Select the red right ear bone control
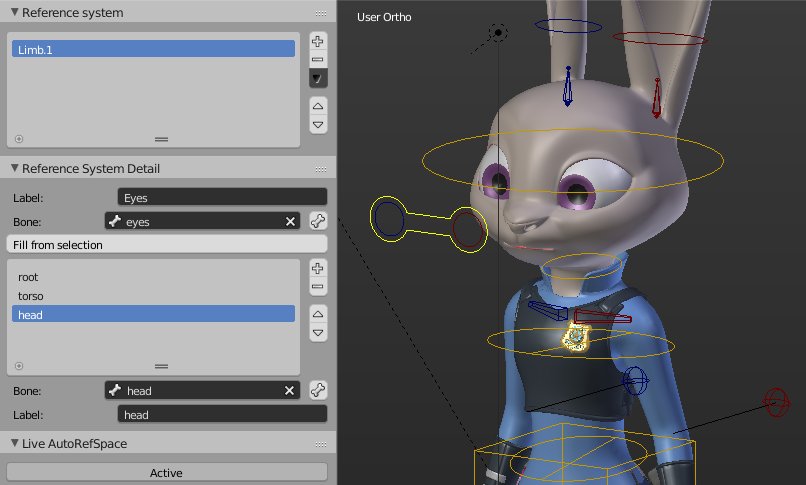 [x=656, y=98]
